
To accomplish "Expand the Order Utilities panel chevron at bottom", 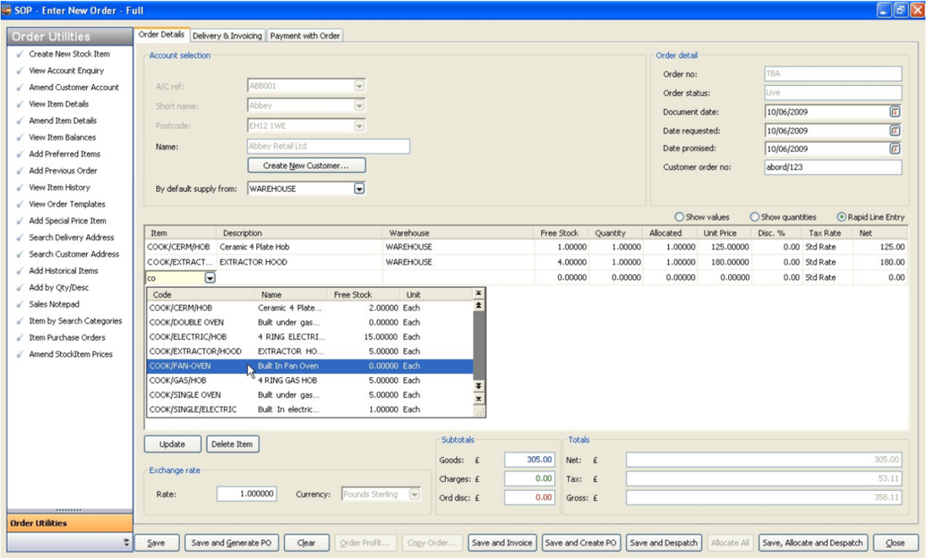I will click(x=126, y=541).
